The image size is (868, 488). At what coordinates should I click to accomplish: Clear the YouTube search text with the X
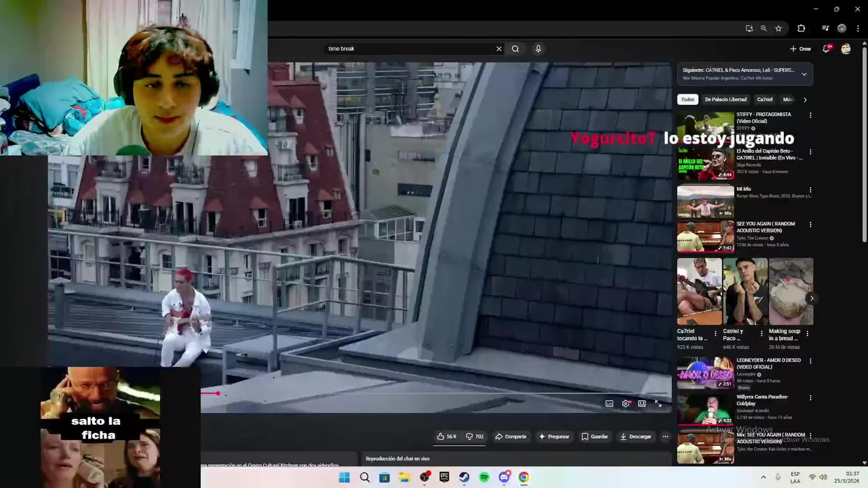click(x=499, y=49)
